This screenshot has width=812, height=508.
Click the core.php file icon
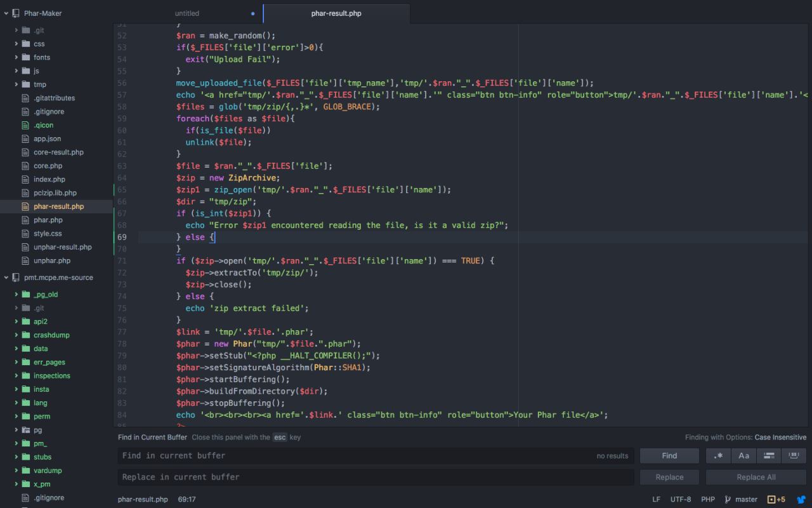26,166
